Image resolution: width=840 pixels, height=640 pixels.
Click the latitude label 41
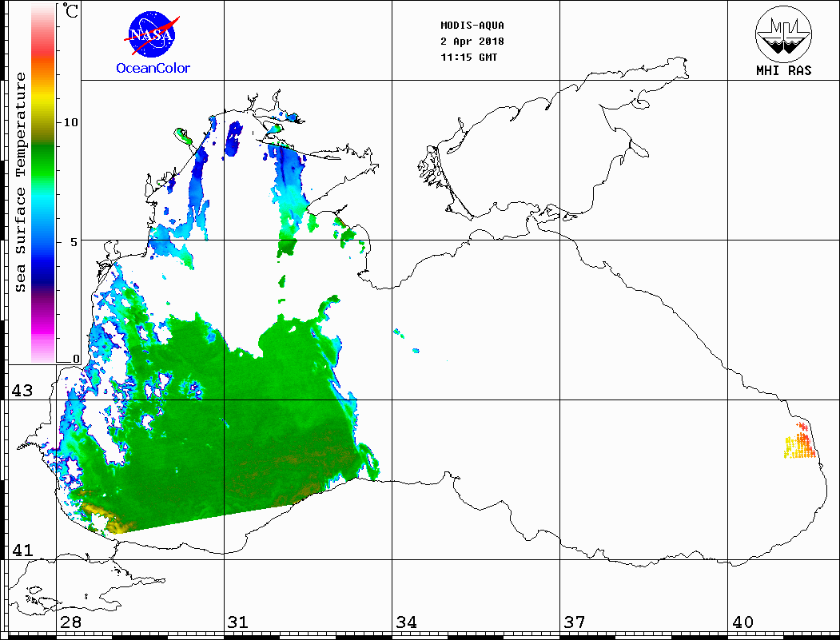[x=22, y=550]
